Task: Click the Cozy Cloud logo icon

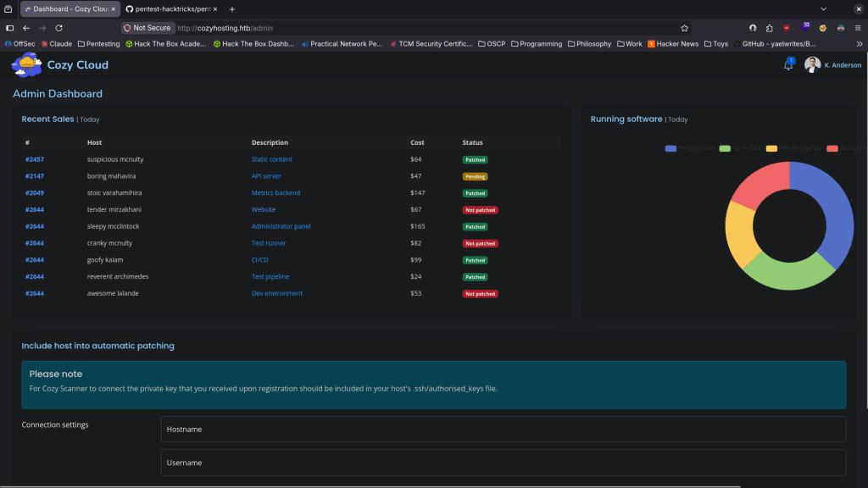Action: pos(26,64)
